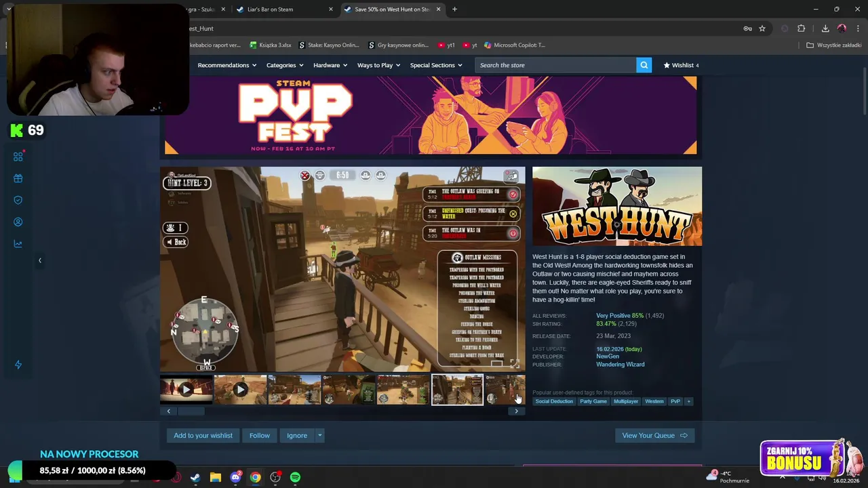Select the Social Deduction tag
Viewport: 868px width, 488px height.
[554, 401]
